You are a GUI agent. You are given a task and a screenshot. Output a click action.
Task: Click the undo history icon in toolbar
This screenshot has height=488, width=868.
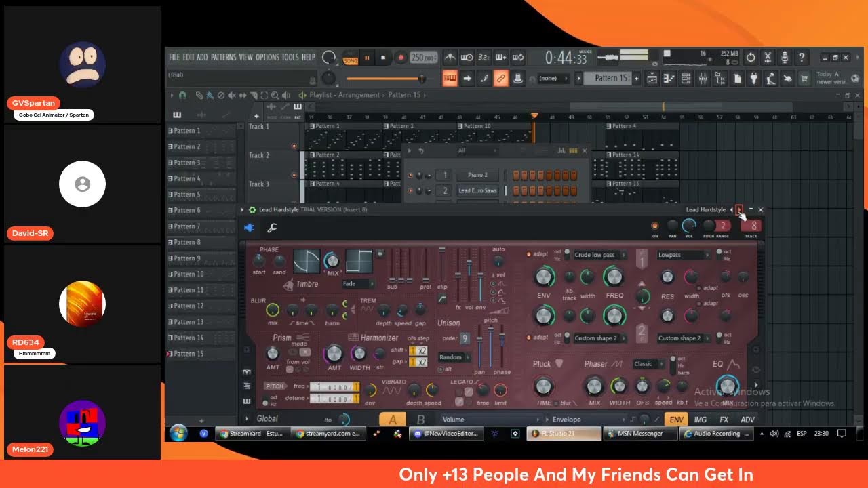[751, 58]
